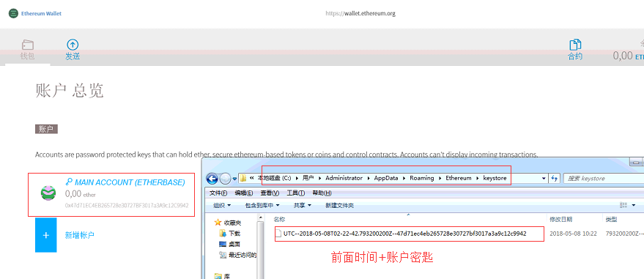Click Administrator in the address path
Image resolution: width=644 pixels, height=279 pixels.
(x=344, y=178)
